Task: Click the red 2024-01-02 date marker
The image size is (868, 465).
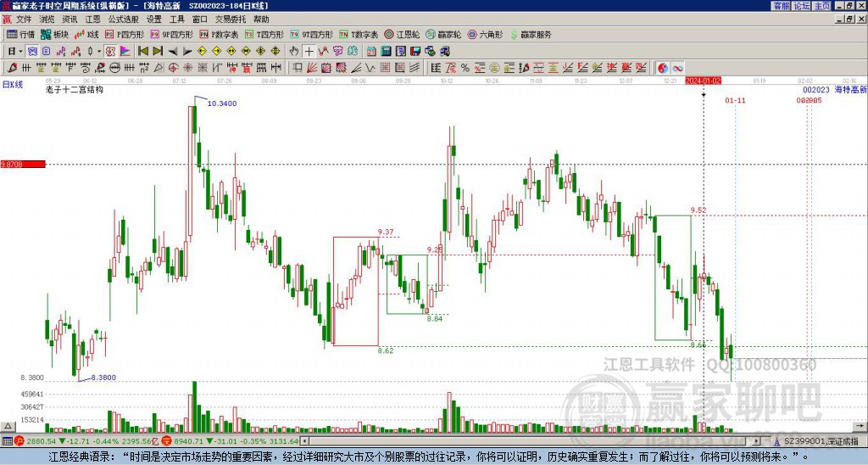Action: point(703,81)
